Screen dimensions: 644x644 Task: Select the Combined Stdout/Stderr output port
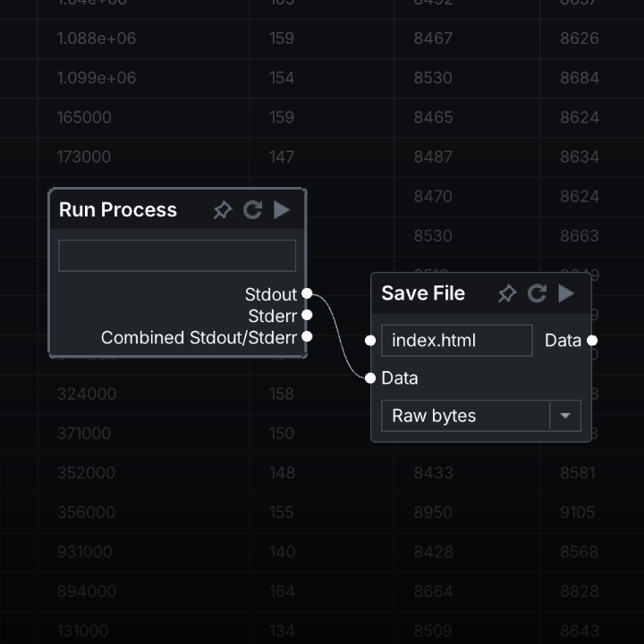tap(307, 337)
